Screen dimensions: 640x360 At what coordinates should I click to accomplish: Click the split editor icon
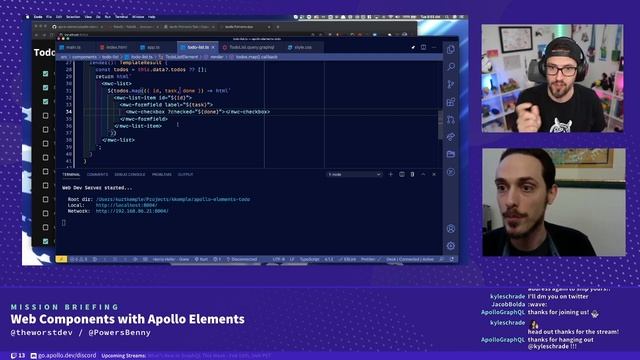click(423, 47)
